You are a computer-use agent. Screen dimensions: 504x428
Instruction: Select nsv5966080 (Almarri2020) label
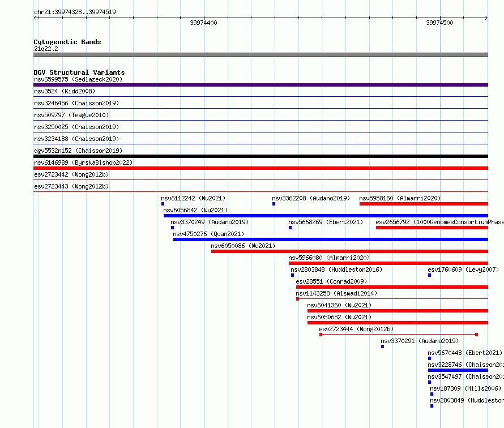click(x=329, y=258)
